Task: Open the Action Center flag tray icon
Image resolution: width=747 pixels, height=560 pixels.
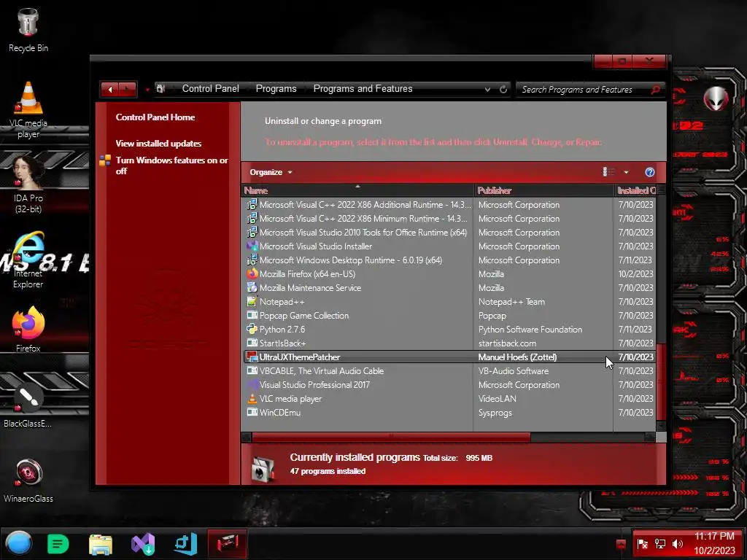Action: (x=642, y=544)
